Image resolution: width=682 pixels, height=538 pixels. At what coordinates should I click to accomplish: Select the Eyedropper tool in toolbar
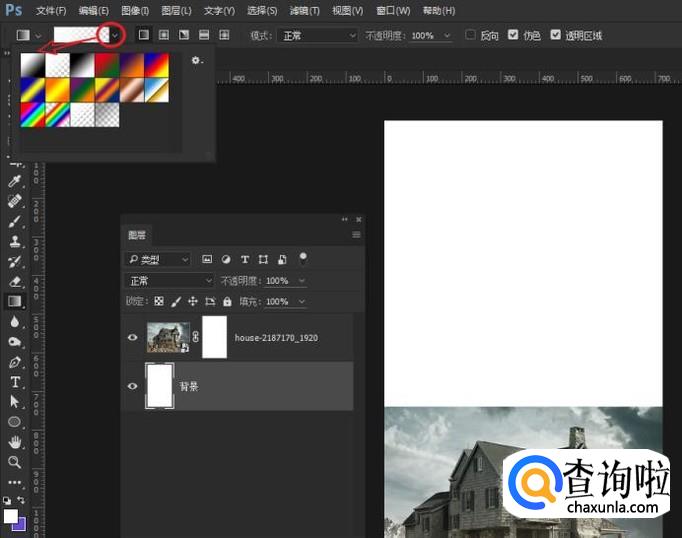point(15,181)
